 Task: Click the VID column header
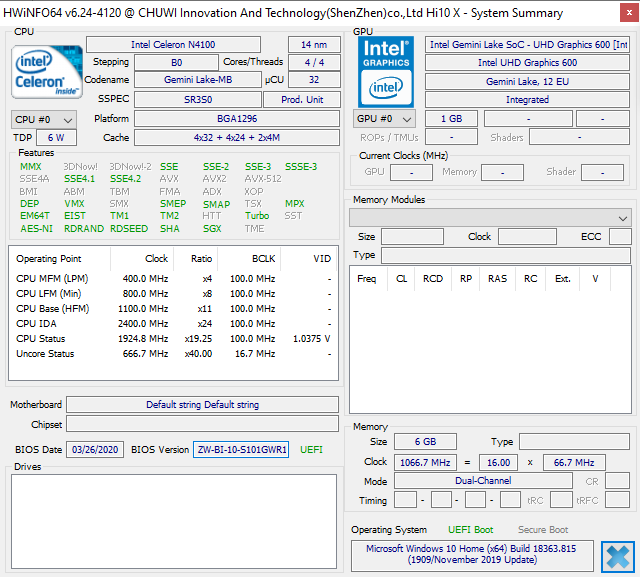(309, 259)
